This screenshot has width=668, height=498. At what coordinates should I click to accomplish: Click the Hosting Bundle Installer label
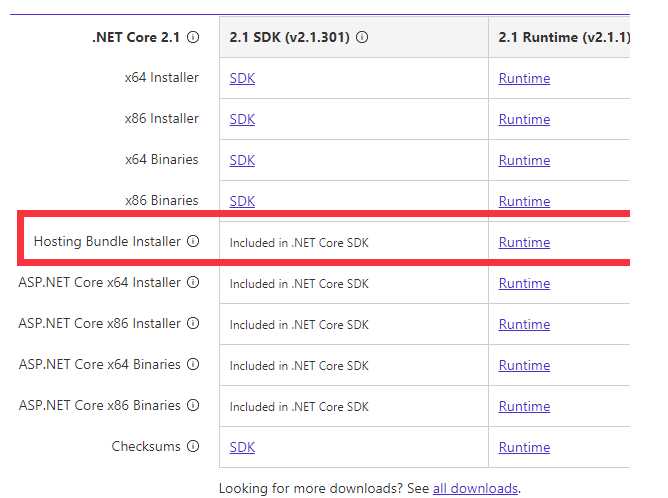pyautogui.click(x=107, y=241)
